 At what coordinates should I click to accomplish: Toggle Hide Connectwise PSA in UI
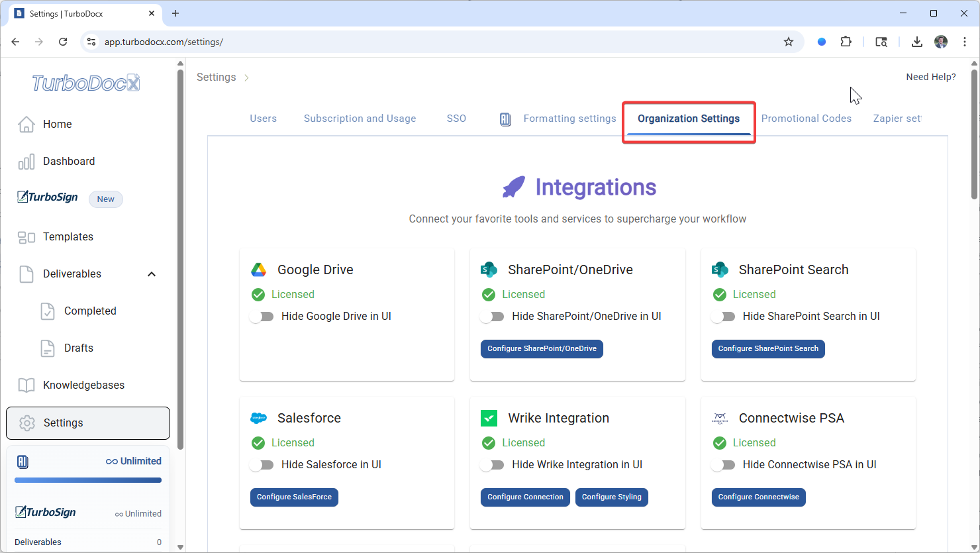(x=723, y=465)
